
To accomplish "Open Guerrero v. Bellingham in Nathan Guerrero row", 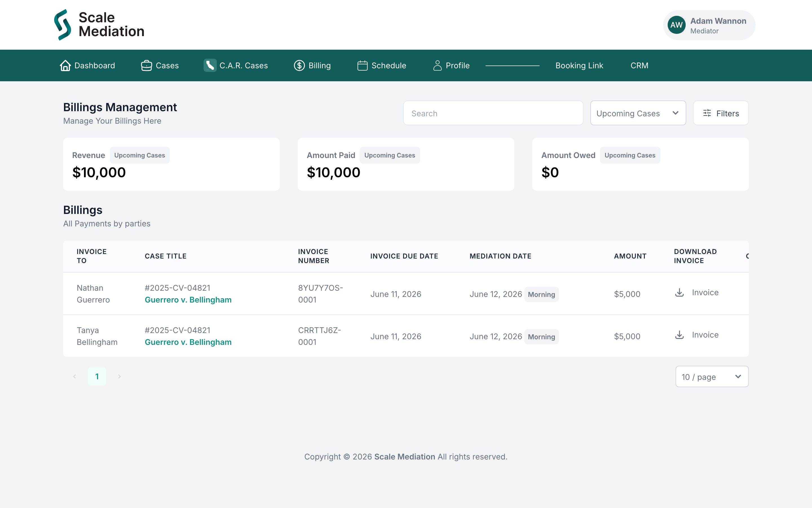I will coord(188,300).
